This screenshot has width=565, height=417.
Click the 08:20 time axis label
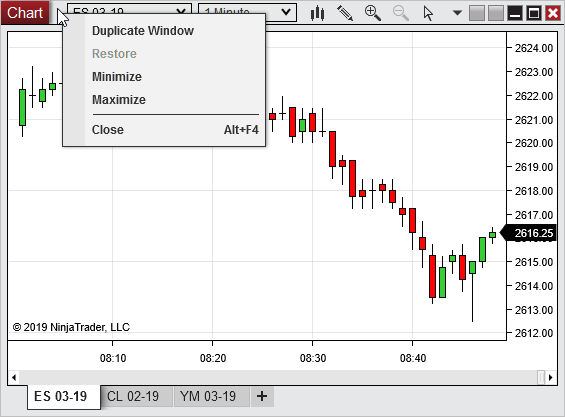coord(213,358)
